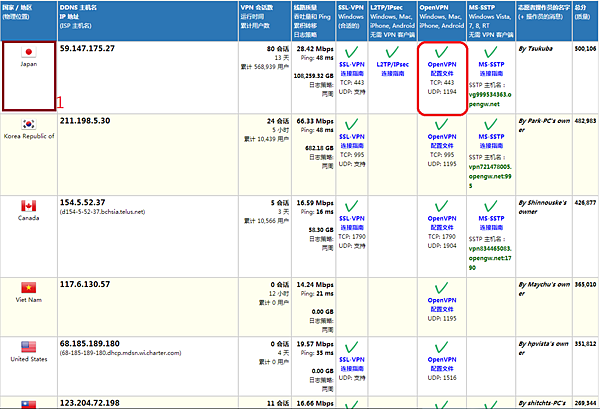
Task: Click the 16.59 Mbps speed value
Action: tap(315, 203)
